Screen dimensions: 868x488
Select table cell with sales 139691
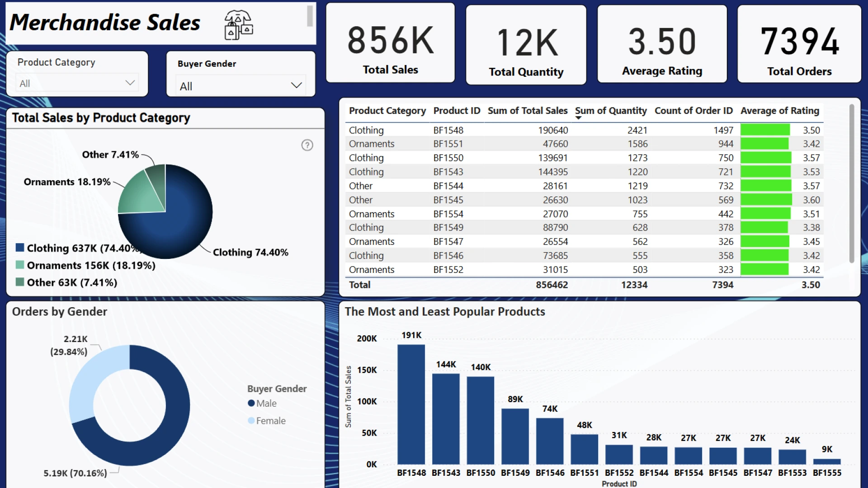553,158
